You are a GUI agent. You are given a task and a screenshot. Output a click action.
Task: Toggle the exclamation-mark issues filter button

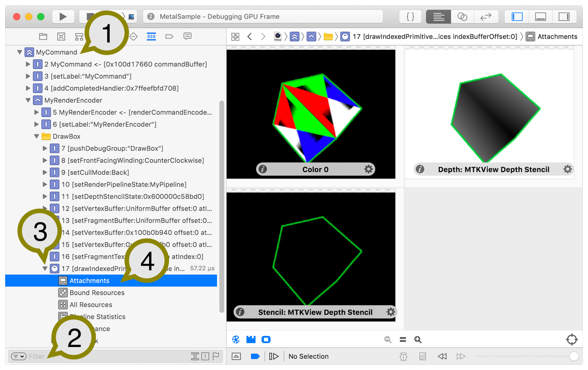click(x=205, y=357)
